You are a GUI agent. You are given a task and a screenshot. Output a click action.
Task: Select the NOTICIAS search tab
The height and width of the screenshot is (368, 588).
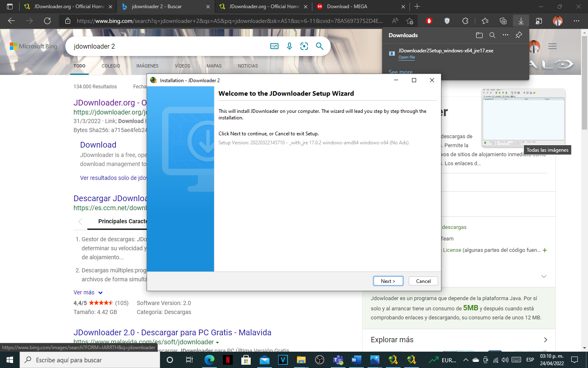(x=248, y=66)
